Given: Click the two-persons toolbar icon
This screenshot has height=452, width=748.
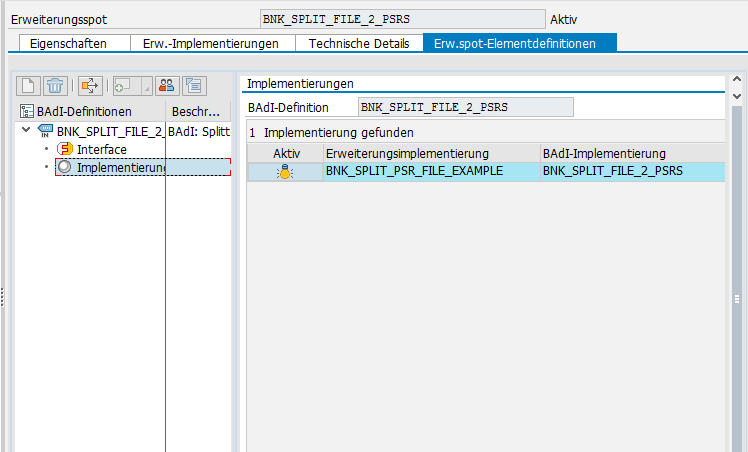Looking at the screenshot, I should [x=167, y=86].
